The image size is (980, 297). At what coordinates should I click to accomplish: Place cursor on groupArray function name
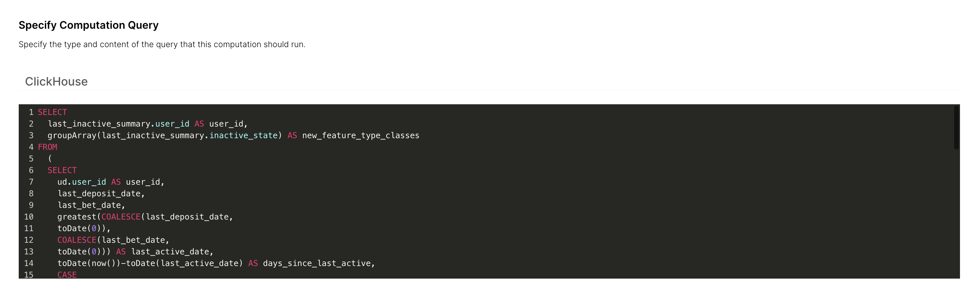click(72, 135)
